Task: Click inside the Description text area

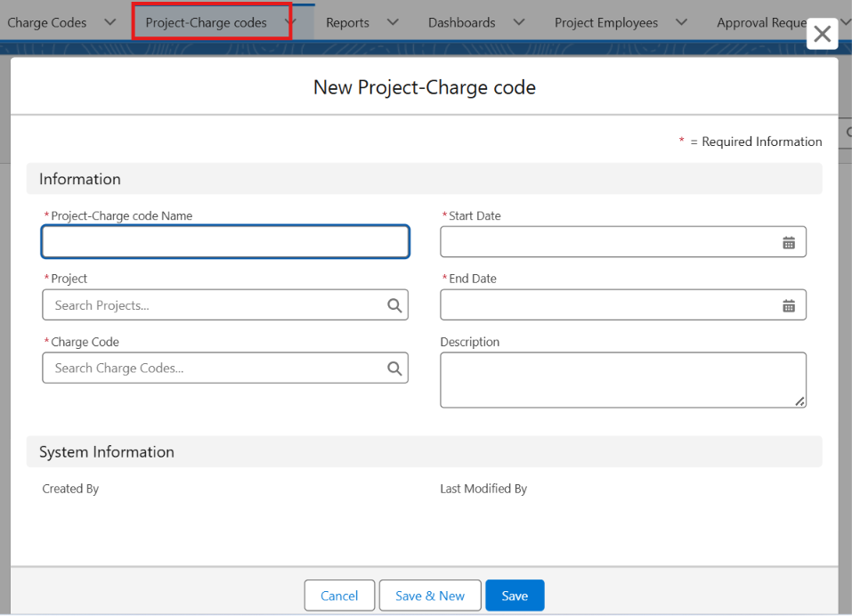Action: click(x=623, y=380)
